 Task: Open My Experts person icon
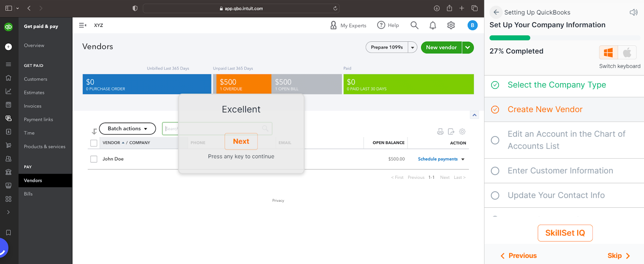333,25
